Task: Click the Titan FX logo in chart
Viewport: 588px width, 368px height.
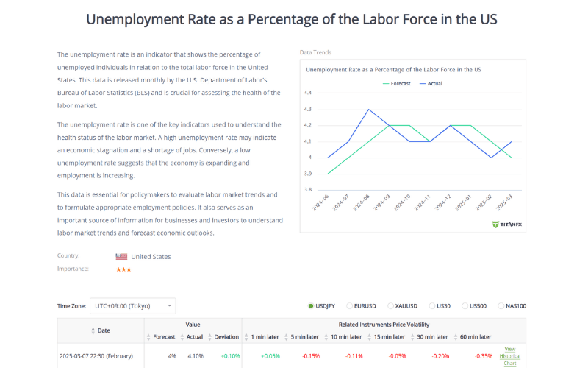Action: pyautogui.click(x=506, y=224)
